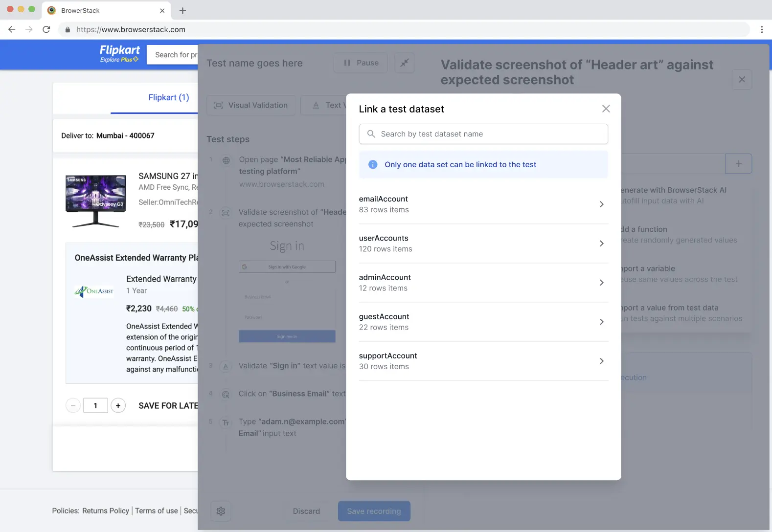Expand the userAccounts dataset chevron
Viewport: 772px width, 532px height.
(601, 244)
